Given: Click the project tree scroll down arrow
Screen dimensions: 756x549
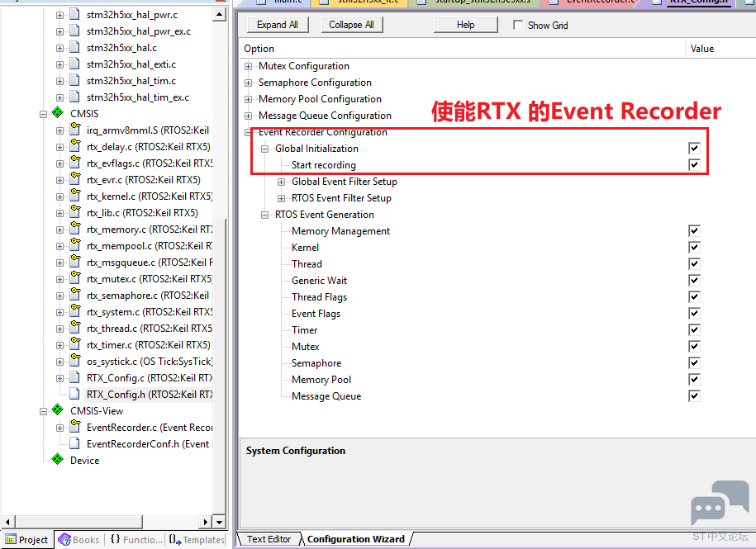Looking at the screenshot, I should 220,521.
